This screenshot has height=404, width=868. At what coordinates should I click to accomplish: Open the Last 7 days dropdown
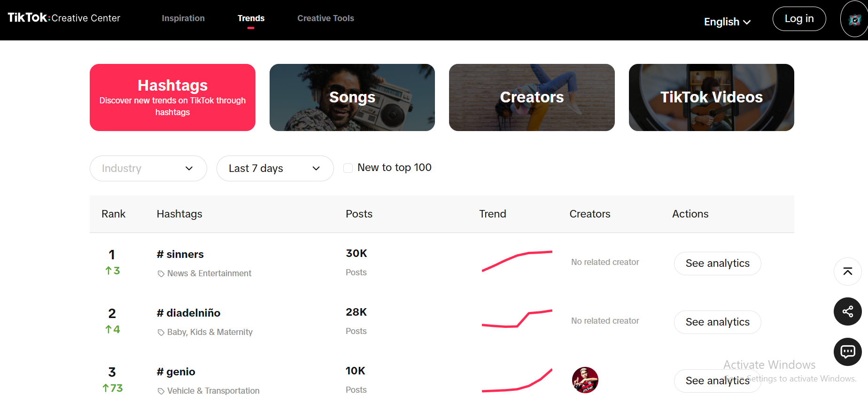click(x=275, y=168)
